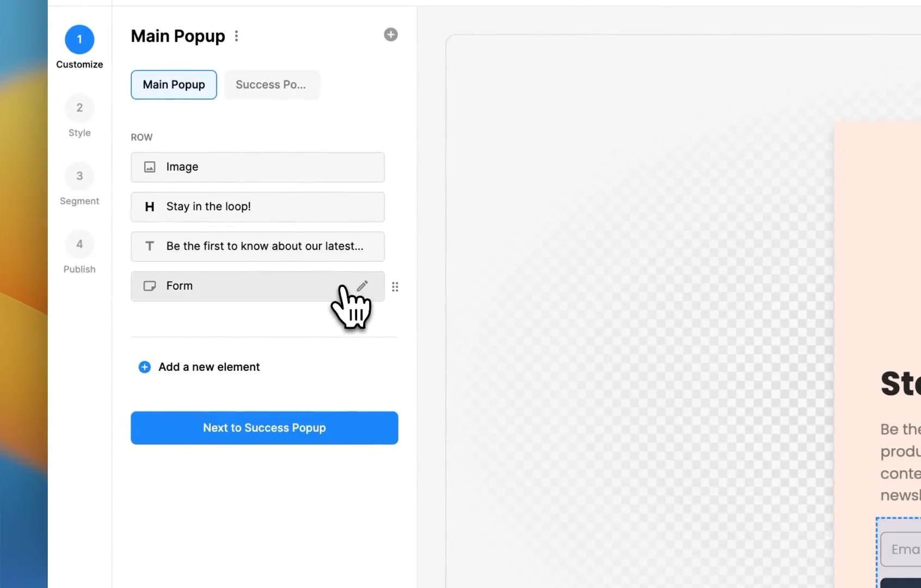The image size is (921, 588).
Task: Go to step 1 Customize
Action: click(79, 40)
